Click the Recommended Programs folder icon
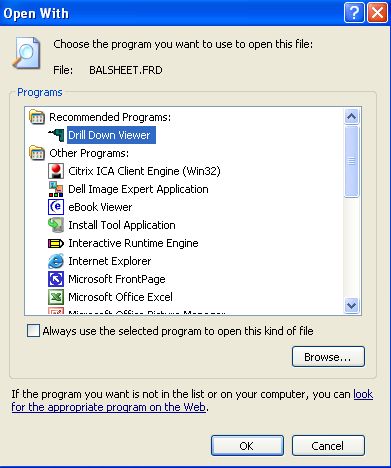 37,117
